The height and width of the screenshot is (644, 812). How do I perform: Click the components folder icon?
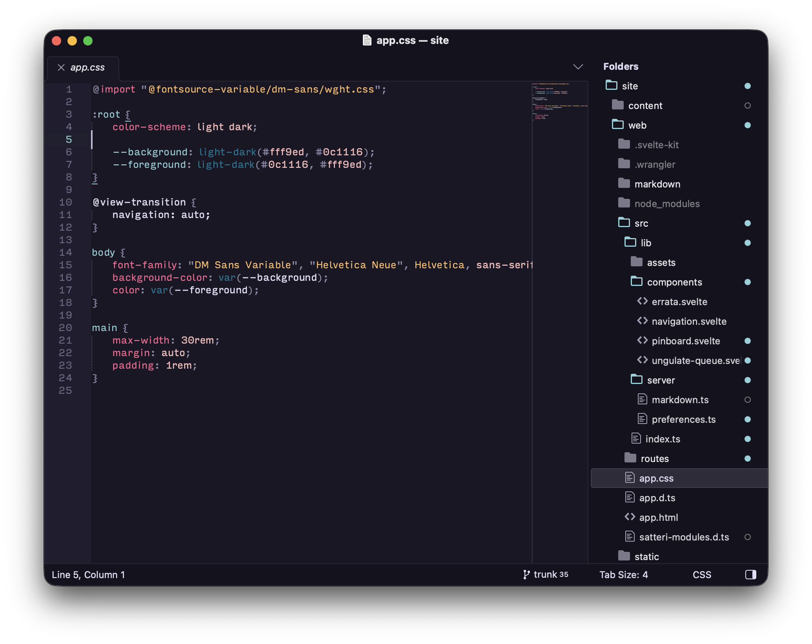coord(636,281)
